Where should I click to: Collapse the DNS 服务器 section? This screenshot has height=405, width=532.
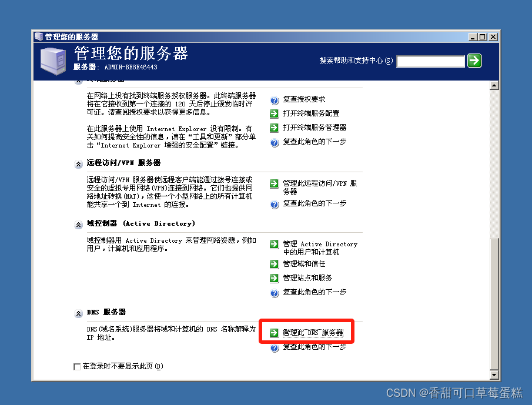click(x=78, y=313)
